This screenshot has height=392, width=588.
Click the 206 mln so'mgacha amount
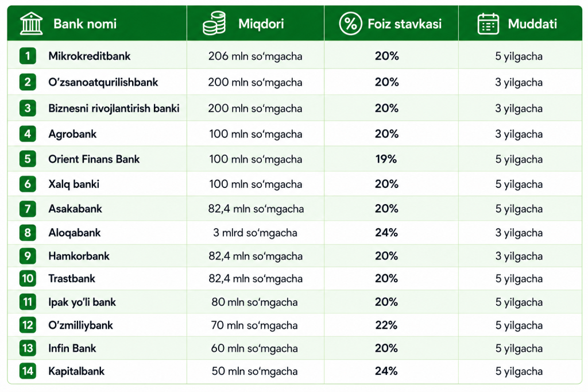(x=255, y=56)
